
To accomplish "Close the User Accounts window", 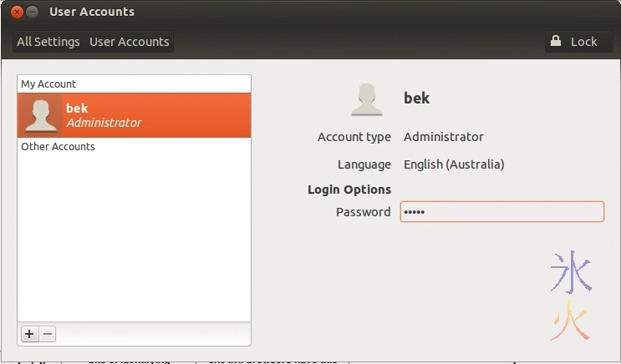I will [x=17, y=13].
